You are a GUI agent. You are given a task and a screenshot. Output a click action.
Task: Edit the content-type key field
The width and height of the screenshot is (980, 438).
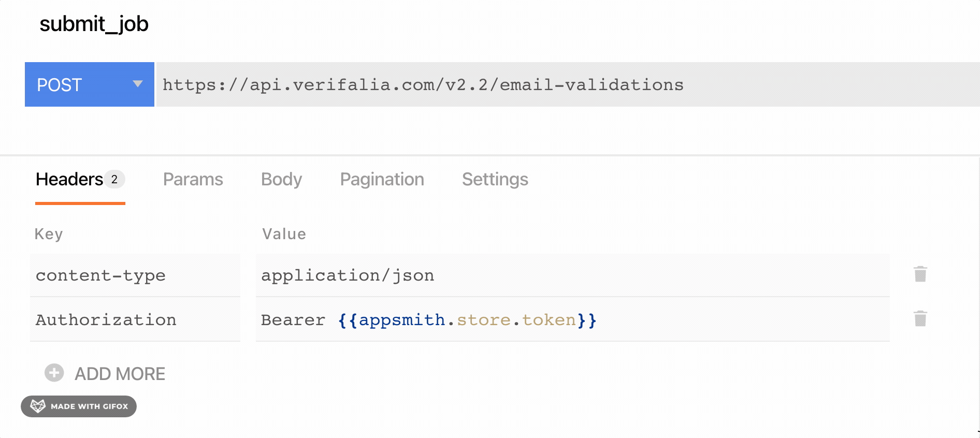135,275
